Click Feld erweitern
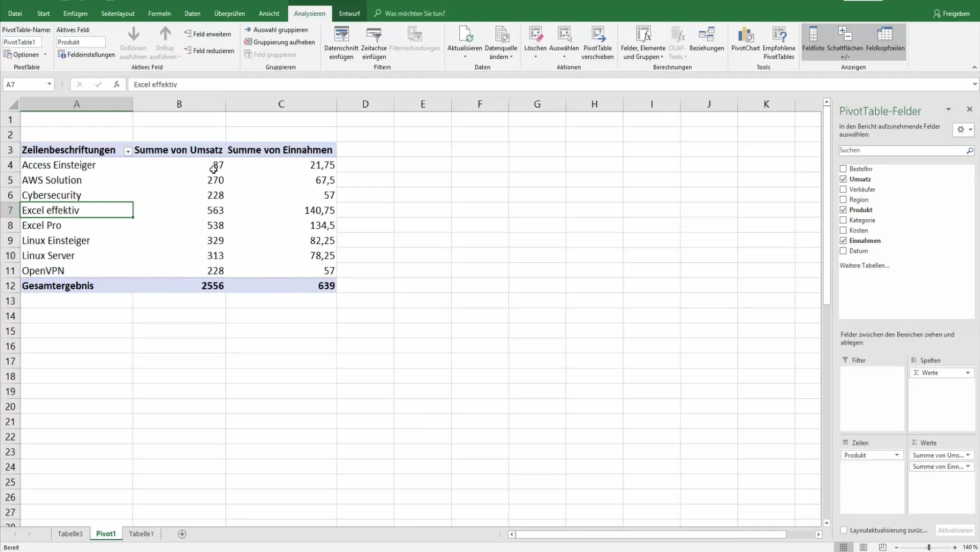 pyautogui.click(x=208, y=34)
